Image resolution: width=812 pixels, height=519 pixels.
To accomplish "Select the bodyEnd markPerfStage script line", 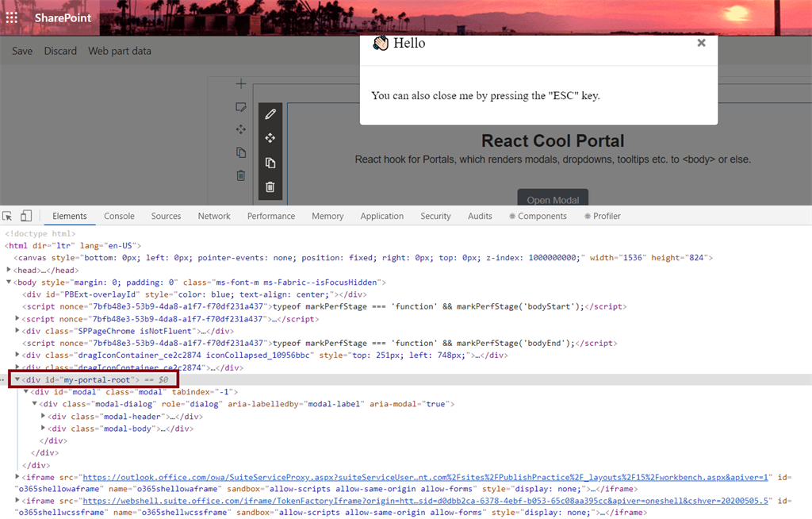I will click(x=320, y=344).
